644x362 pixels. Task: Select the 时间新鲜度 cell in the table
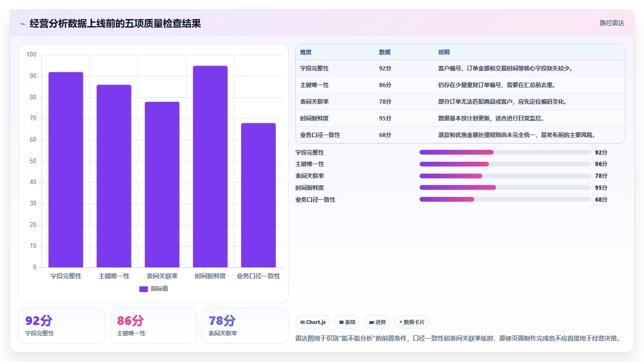[x=314, y=118]
